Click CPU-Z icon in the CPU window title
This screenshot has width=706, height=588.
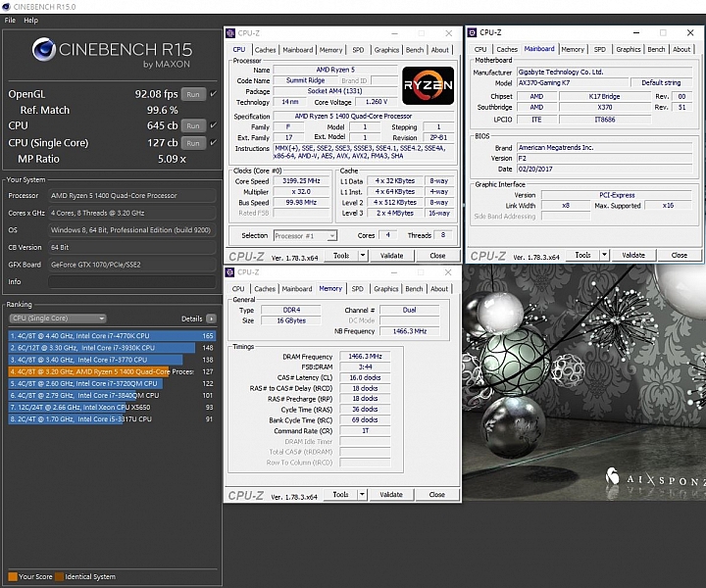point(230,33)
